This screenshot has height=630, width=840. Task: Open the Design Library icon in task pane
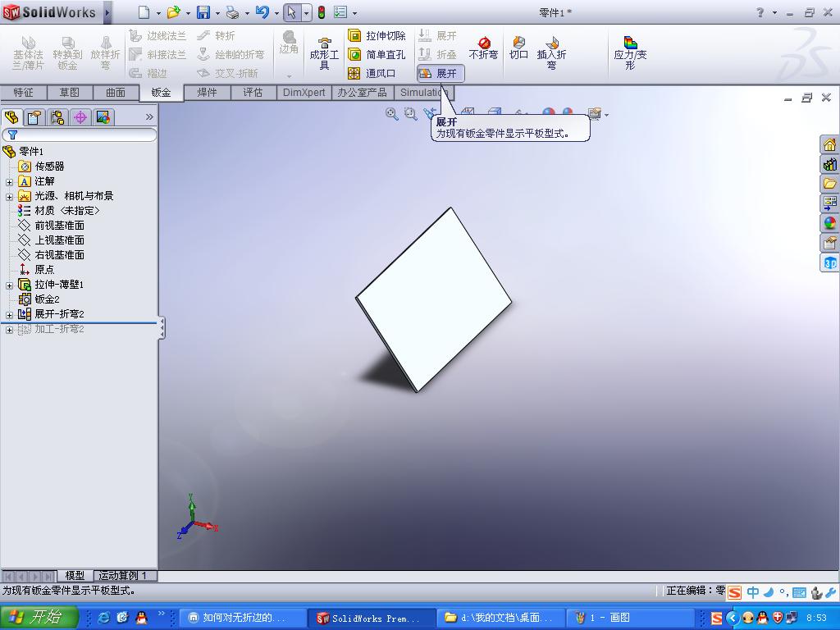[x=830, y=164]
